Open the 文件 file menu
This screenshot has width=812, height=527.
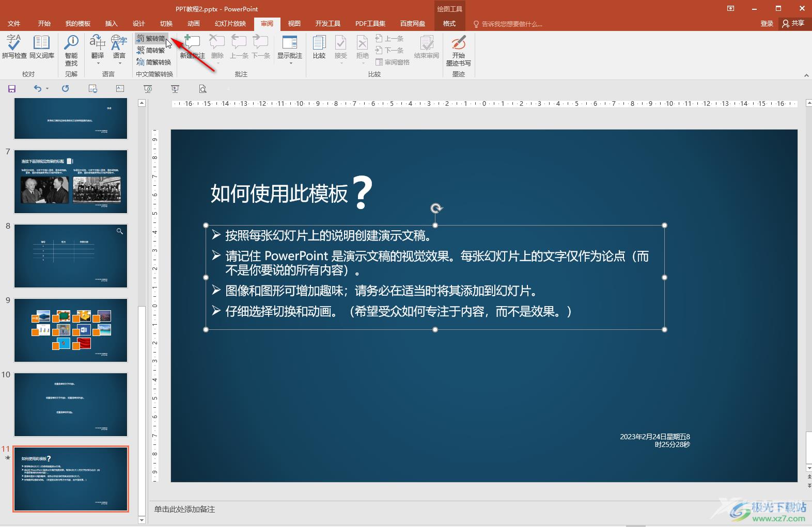[x=14, y=24]
